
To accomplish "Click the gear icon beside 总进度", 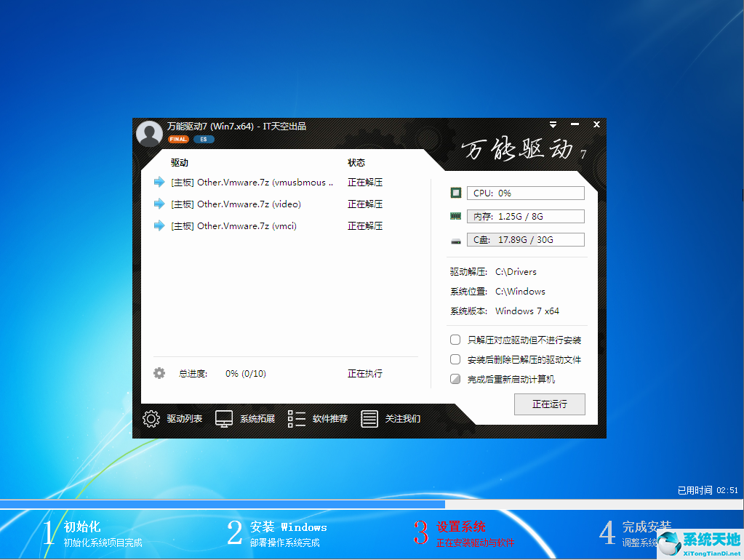I will coord(159,373).
